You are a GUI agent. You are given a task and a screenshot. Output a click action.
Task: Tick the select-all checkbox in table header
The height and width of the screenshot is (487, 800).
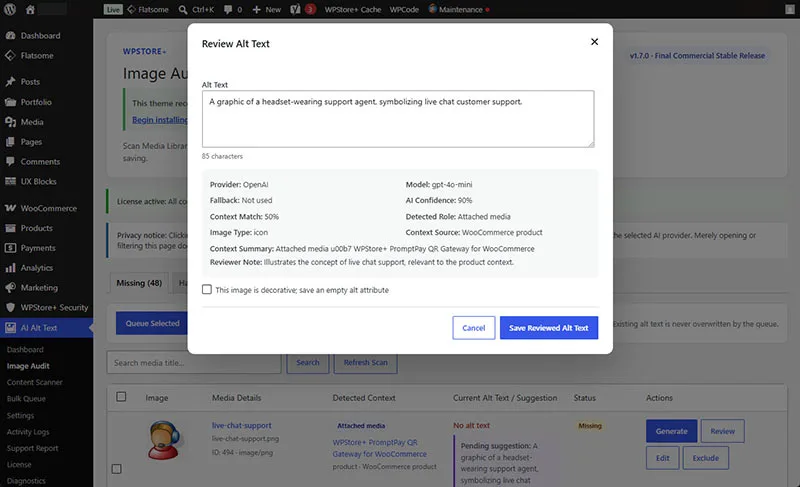click(x=121, y=397)
